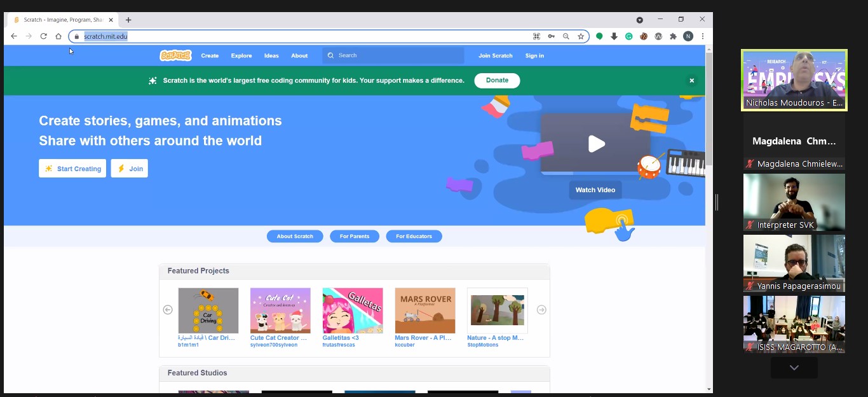Go forward in the browser
Screen dimensions: 868x397
(29, 36)
